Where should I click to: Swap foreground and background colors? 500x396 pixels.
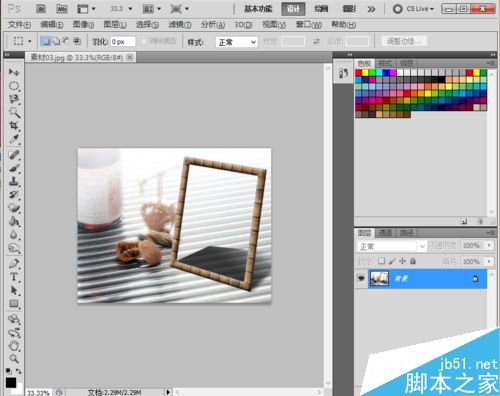click(x=19, y=371)
